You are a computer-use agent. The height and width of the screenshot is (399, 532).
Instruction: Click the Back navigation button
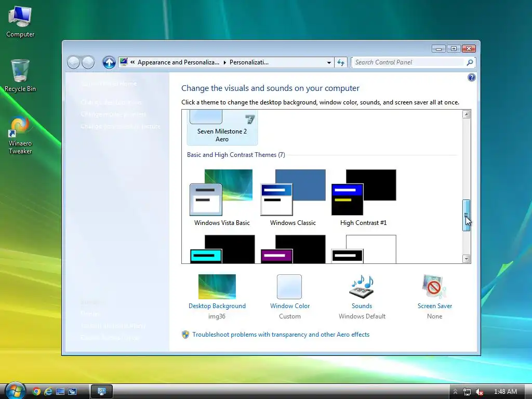click(73, 62)
